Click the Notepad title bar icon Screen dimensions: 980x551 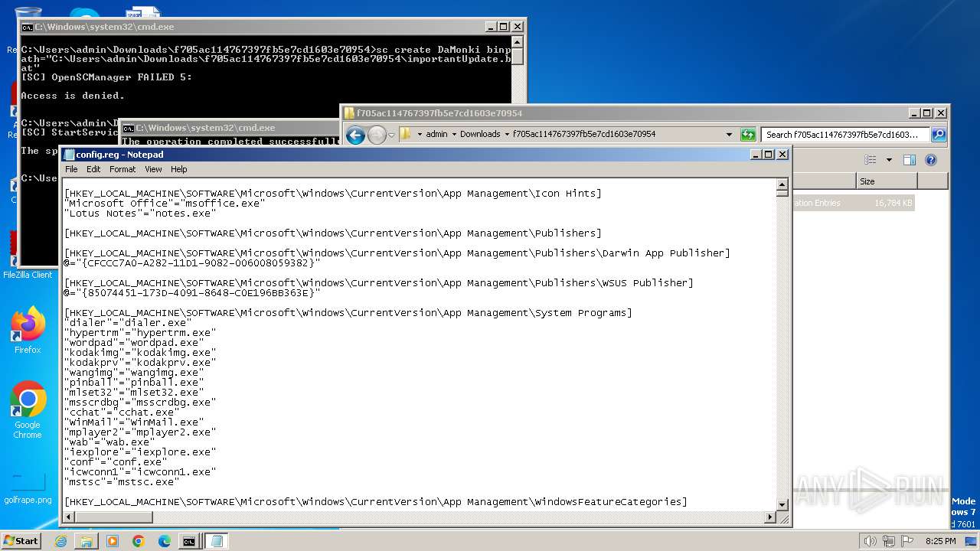(x=69, y=155)
